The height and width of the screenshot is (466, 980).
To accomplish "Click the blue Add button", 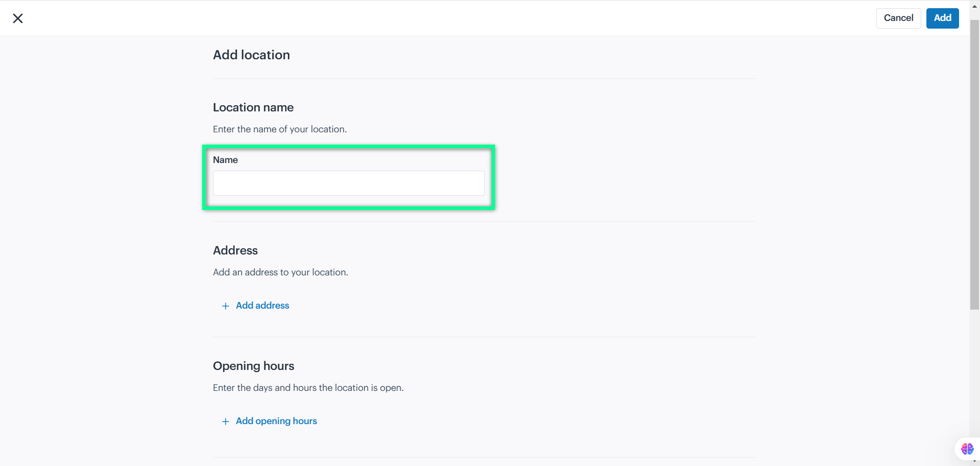I will pos(942,18).
